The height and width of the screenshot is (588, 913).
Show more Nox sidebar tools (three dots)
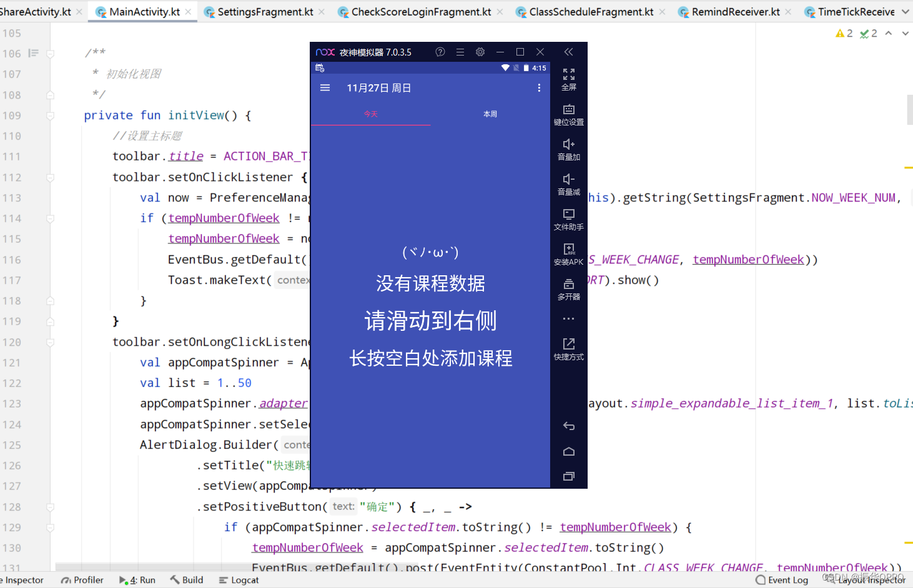pos(568,319)
